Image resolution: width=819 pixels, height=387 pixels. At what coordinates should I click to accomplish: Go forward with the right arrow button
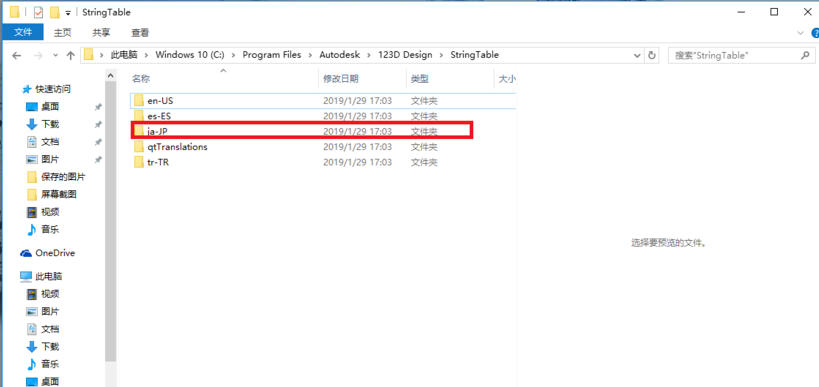point(38,55)
